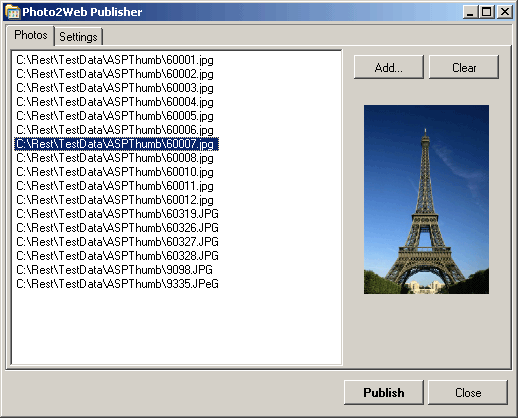Select file 60319.JPG in the list
The height and width of the screenshot is (418, 518).
(117, 214)
